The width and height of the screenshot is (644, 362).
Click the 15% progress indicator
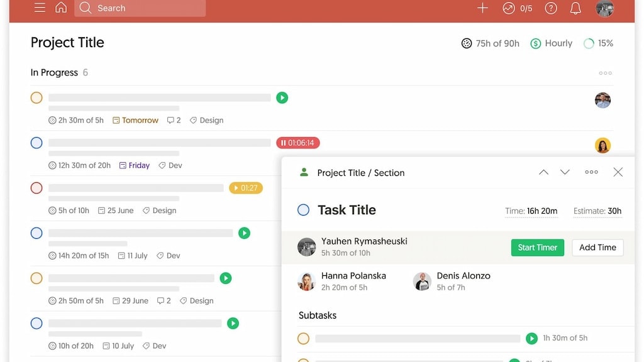pos(599,43)
